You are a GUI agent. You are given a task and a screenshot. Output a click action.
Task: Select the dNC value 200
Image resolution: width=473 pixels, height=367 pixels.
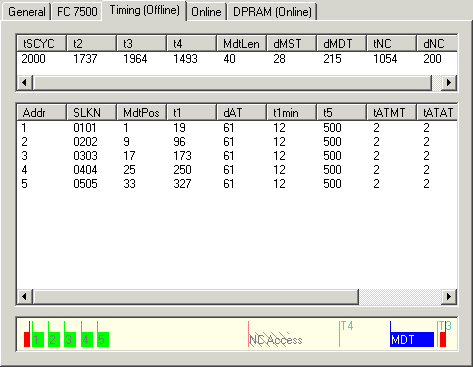(432, 59)
